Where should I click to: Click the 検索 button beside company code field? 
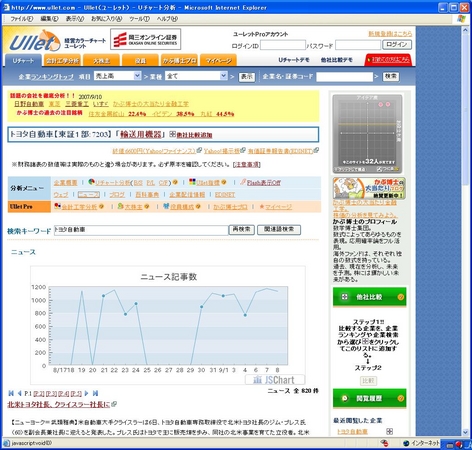tap(391, 76)
